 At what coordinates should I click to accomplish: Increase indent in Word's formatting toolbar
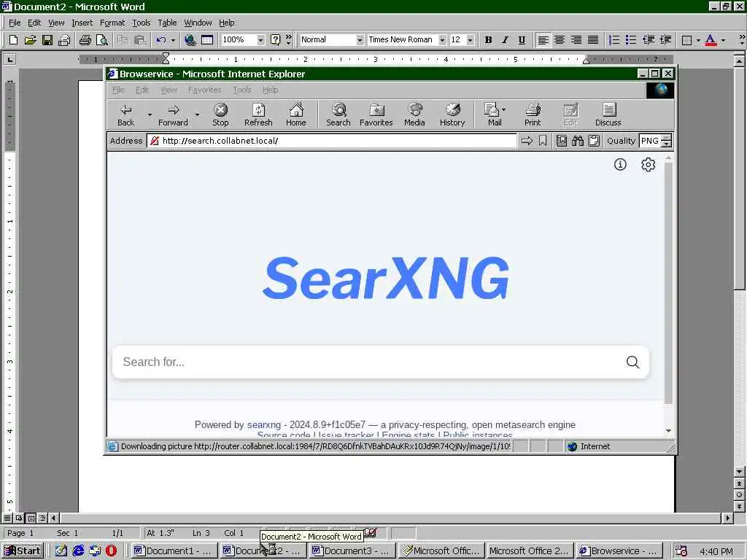(665, 40)
